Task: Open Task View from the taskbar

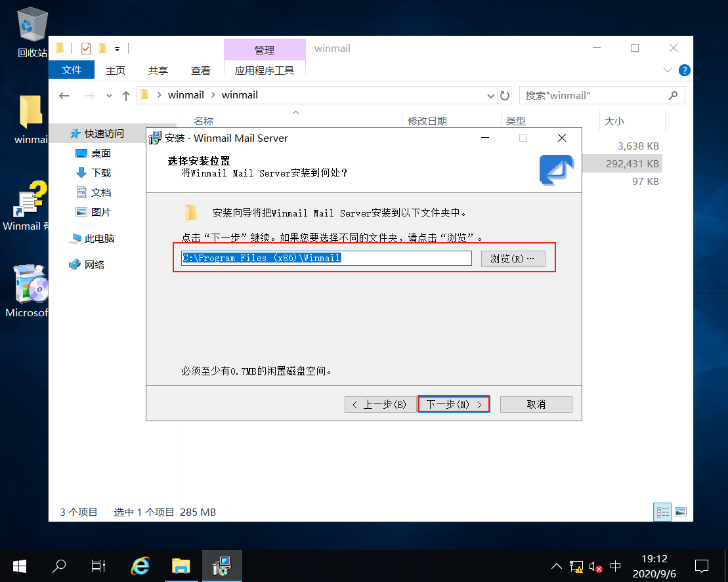Action: 98,566
